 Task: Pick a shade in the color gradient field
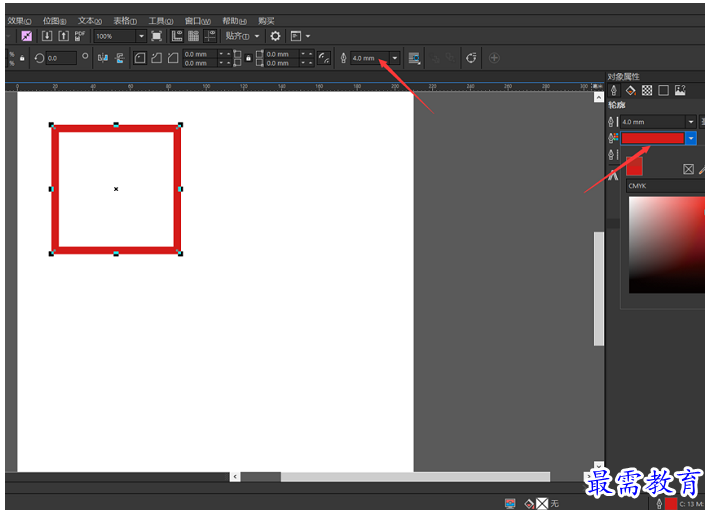(x=666, y=245)
